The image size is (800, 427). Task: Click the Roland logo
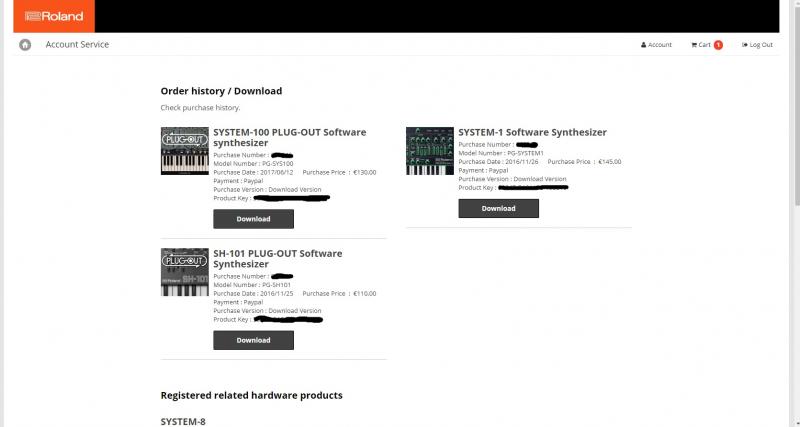[54, 16]
